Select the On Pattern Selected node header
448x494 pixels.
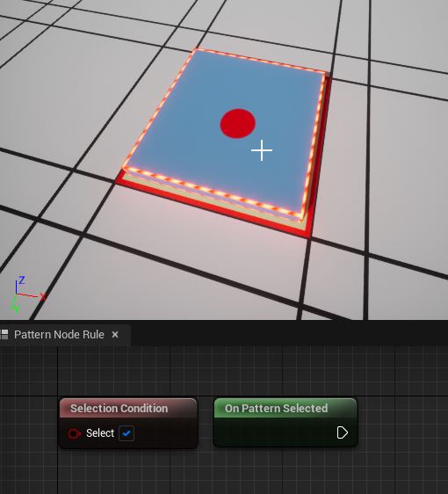point(285,409)
